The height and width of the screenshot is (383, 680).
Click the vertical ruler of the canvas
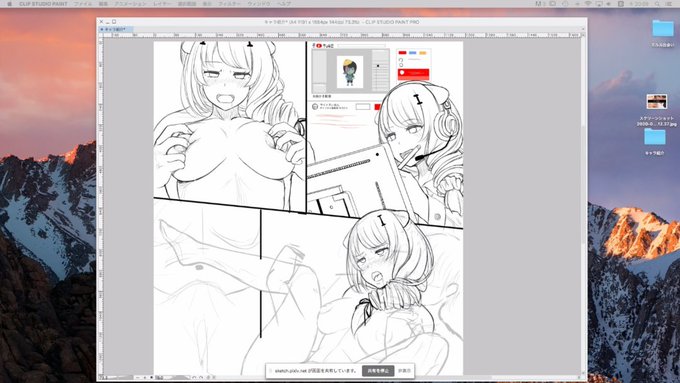(x=101, y=206)
